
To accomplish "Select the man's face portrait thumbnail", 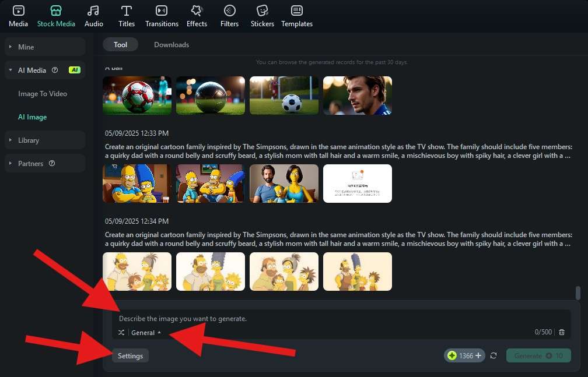I will (358, 96).
